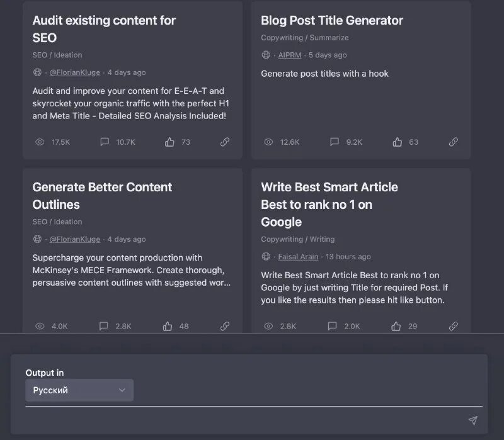The height and width of the screenshot is (440, 504).
Task: Like the Blog Post Title Generator prompt
Action: pyautogui.click(x=397, y=141)
